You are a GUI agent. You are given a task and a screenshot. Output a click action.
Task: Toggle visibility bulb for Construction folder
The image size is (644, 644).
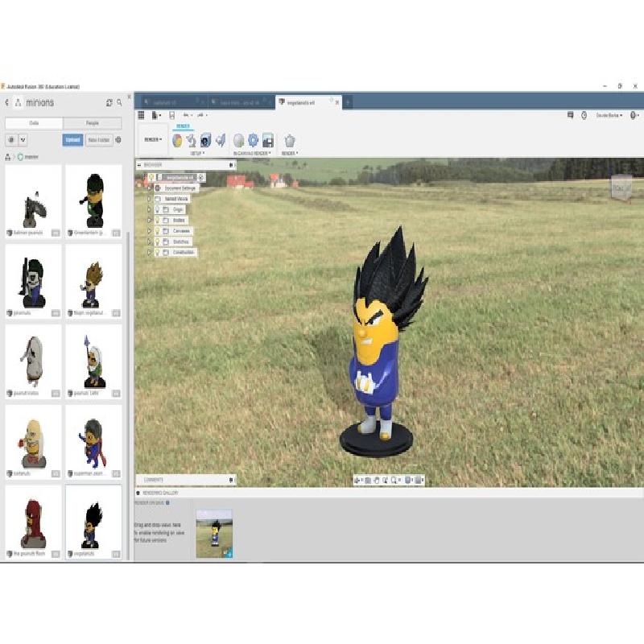pos(157,253)
